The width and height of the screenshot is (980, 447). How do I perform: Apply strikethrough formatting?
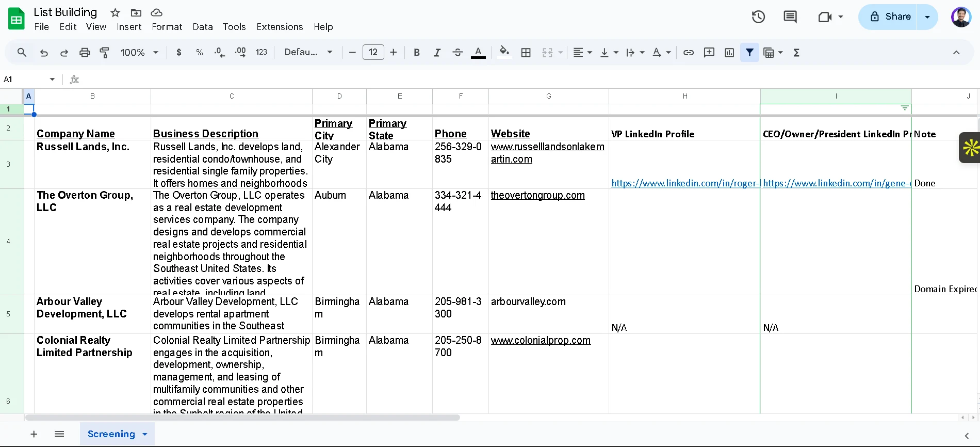[x=458, y=52]
